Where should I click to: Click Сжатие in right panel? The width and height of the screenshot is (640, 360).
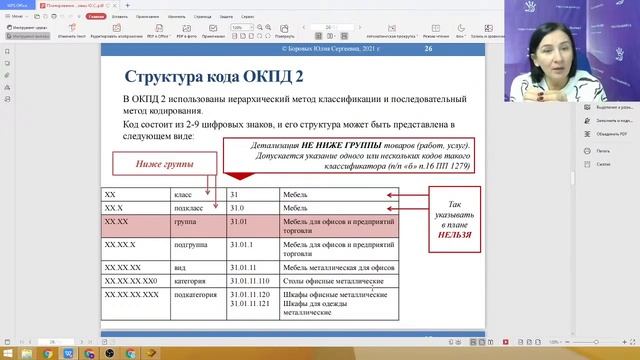pos(597,164)
